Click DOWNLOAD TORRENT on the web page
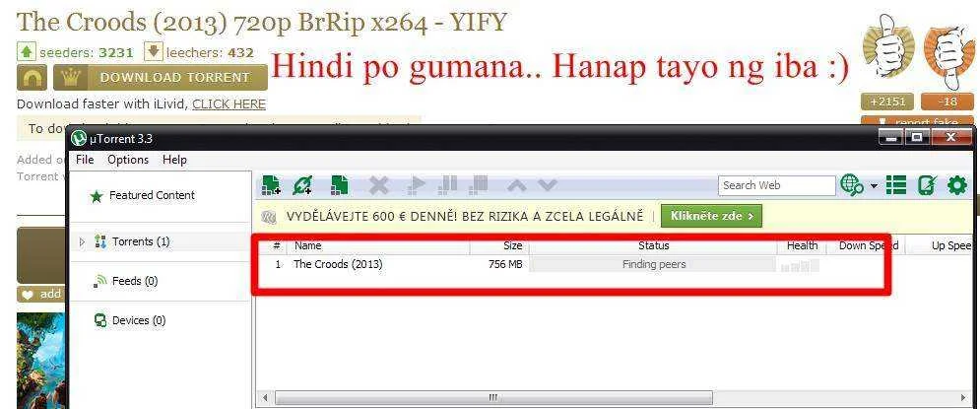Image resolution: width=980 pixels, height=409 pixels. [x=161, y=78]
